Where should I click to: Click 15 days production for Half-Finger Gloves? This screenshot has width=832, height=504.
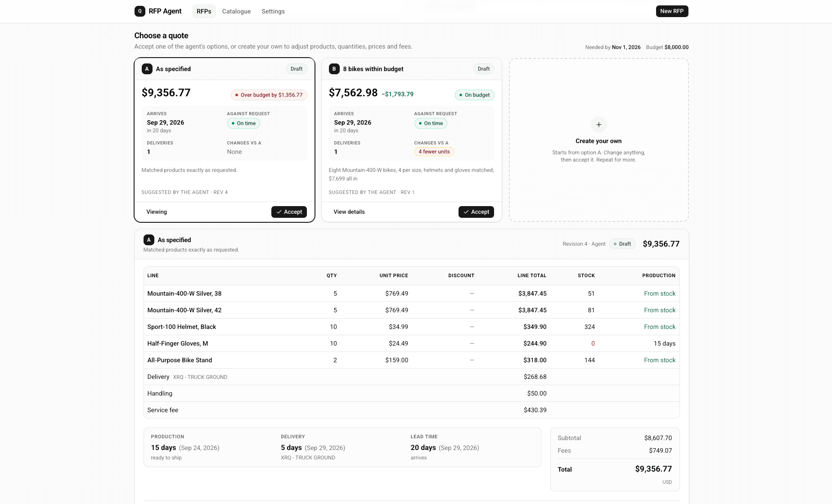tap(665, 343)
